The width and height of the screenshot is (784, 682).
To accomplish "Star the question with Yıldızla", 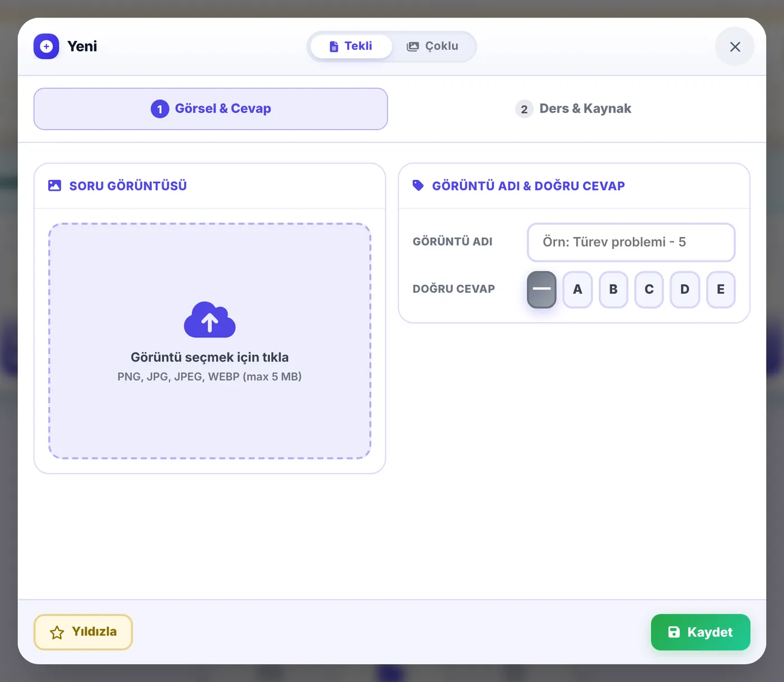I will click(x=83, y=632).
